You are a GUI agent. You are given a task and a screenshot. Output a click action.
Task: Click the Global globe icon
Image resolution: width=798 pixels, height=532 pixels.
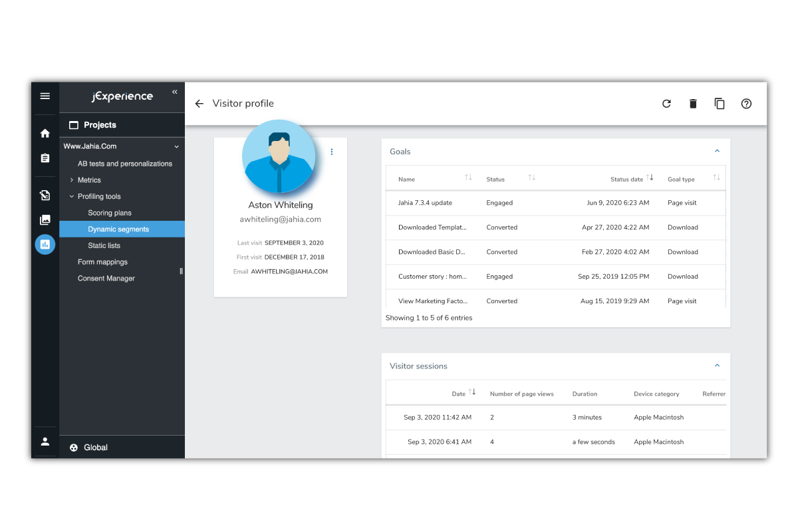(74, 448)
